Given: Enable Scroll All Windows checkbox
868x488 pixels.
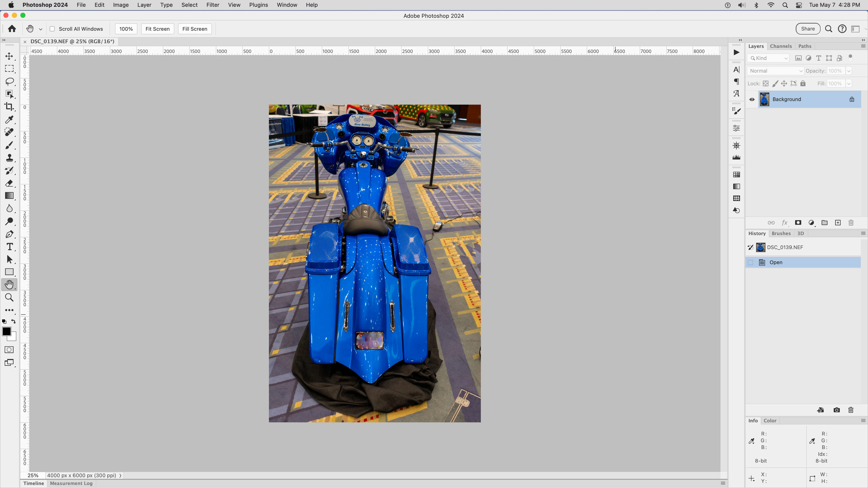Looking at the screenshot, I should point(52,29).
